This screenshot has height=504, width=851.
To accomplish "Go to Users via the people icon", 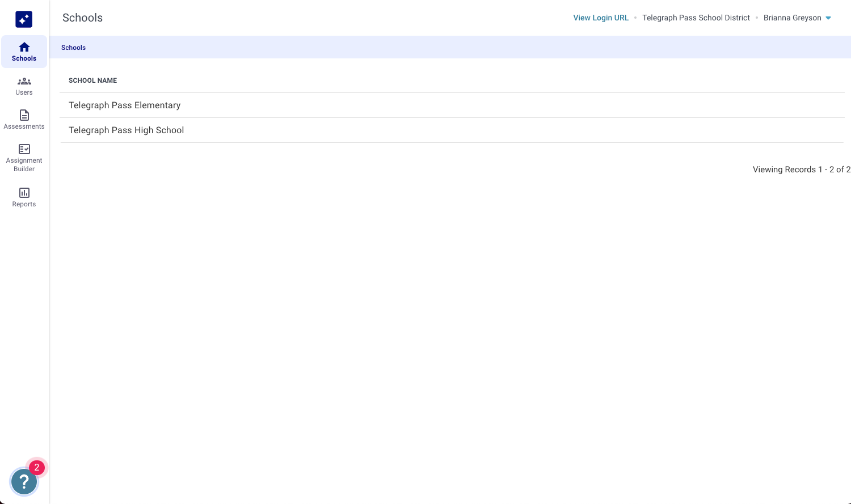I will pos(24,82).
